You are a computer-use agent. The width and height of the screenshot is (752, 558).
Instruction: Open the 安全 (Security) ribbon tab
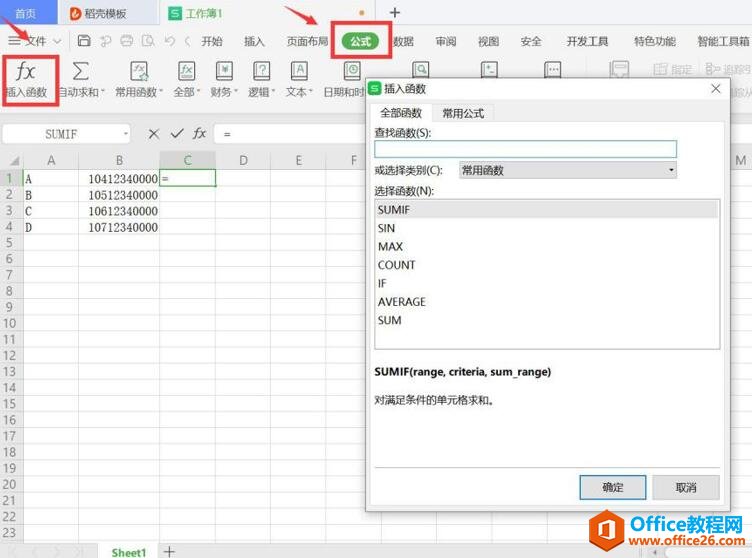[531, 41]
